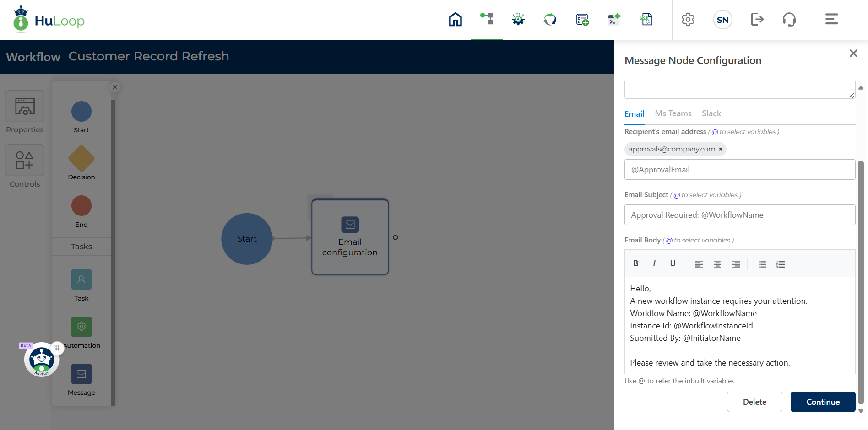Screen dimensions: 868x430
Task: Select the Email configuration node on canvas
Action: 350,236
